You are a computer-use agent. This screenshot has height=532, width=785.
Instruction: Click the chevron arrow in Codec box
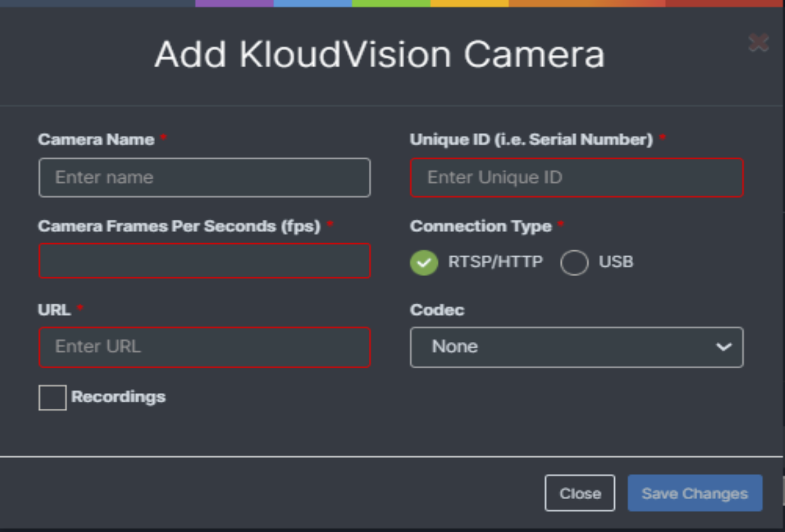pos(724,347)
